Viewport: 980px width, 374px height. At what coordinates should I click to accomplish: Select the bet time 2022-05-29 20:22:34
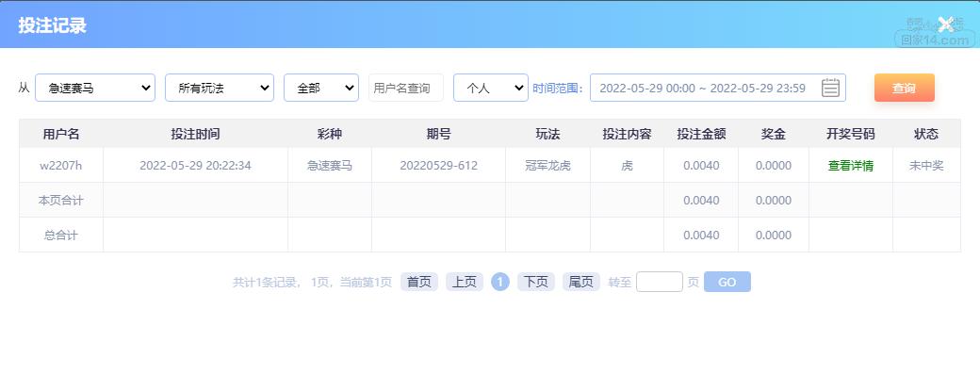pyautogui.click(x=196, y=166)
